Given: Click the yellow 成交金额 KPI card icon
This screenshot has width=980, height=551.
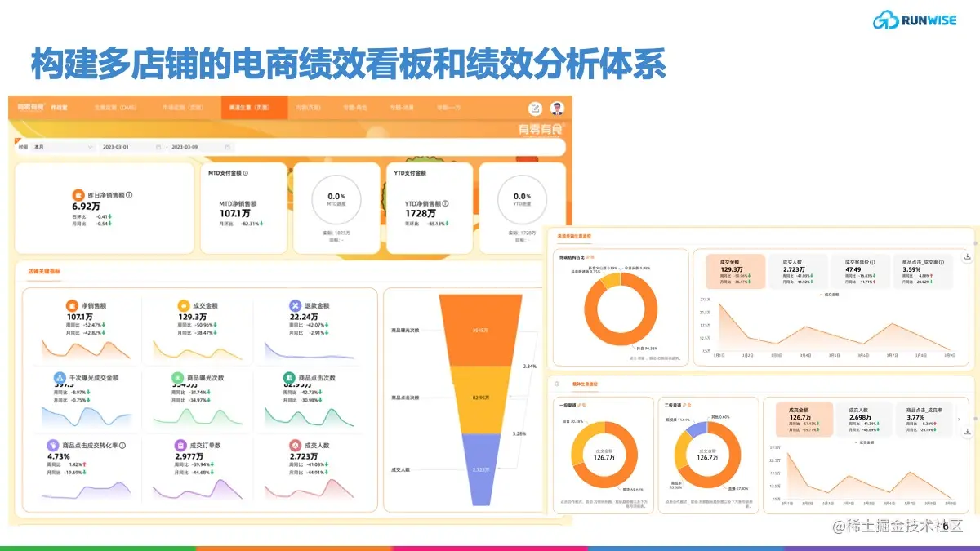Looking at the screenshot, I should [x=184, y=306].
